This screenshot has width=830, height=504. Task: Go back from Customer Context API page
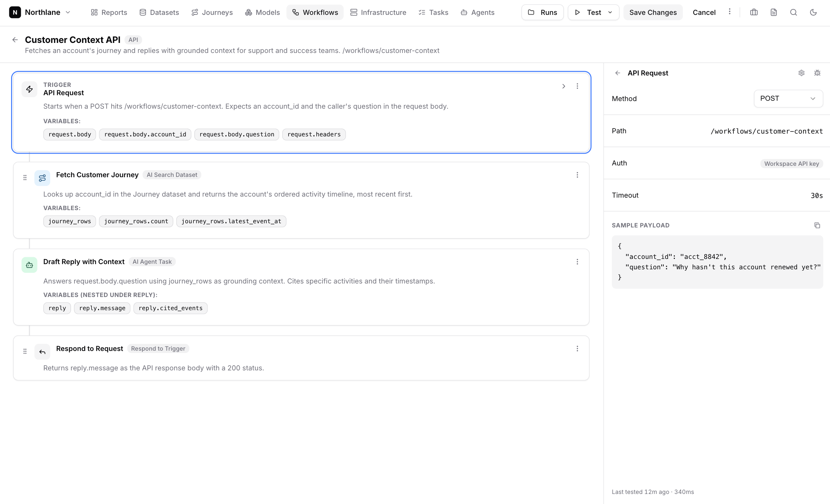click(x=15, y=40)
